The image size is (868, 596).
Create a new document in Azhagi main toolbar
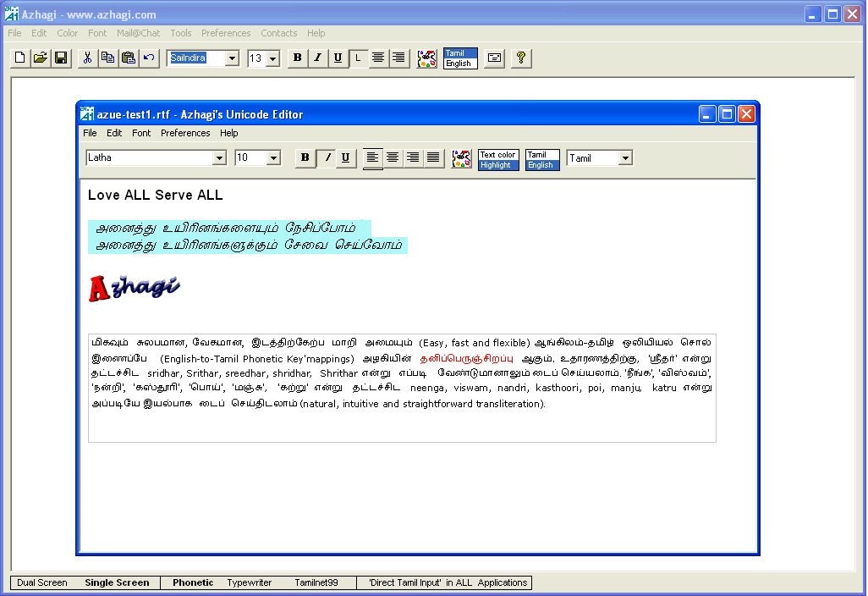[20, 58]
